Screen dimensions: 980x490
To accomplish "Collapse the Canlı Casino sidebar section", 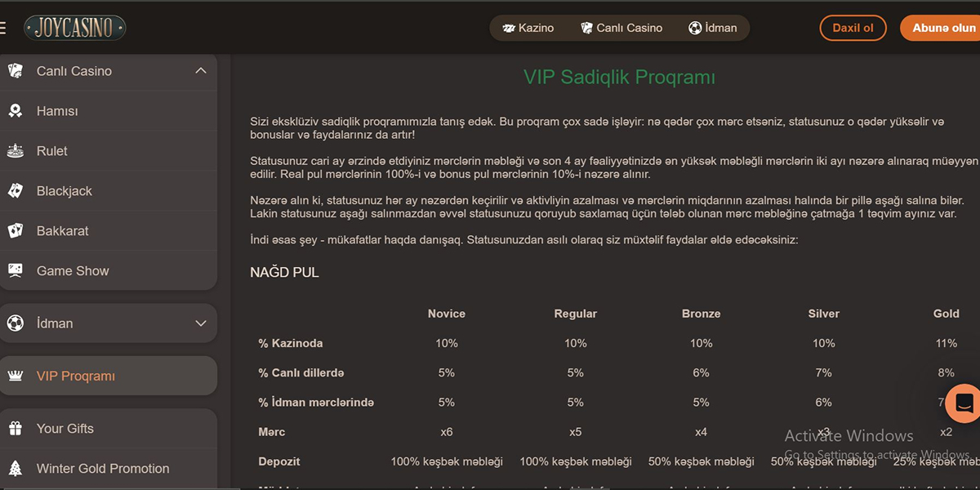I will click(201, 71).
